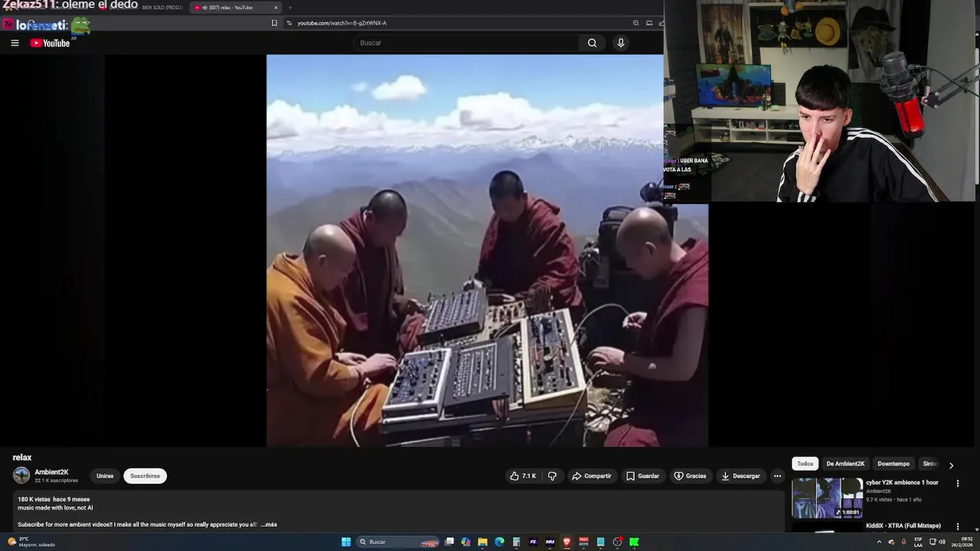Open the calculator-like taskbar icon
The height and width of the screenshot is (551, 980).
click(x=516, y=542)
